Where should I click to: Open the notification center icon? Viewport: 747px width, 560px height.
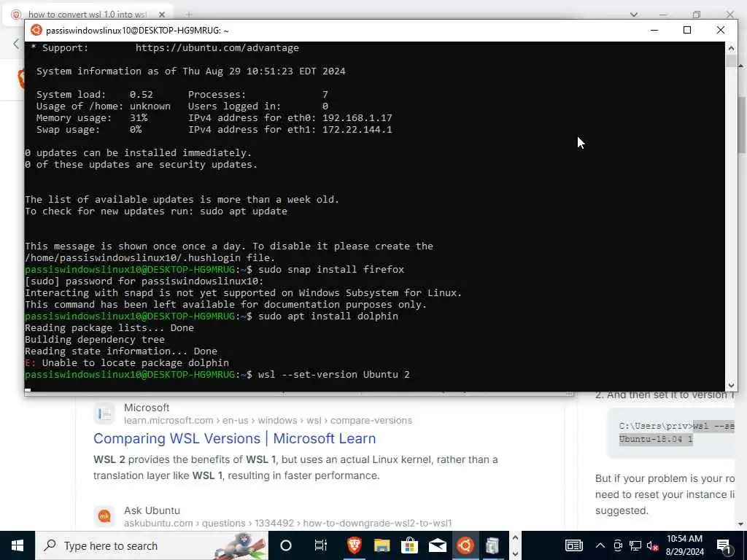(724, 545)
